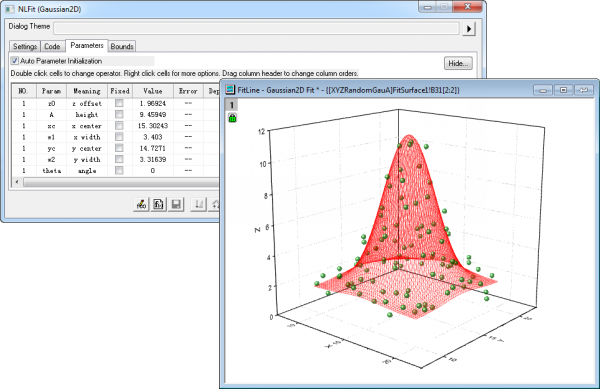This screenshot has height=389, width=600.
Task: Click the Fixed column header
Action: pos(120,91)
